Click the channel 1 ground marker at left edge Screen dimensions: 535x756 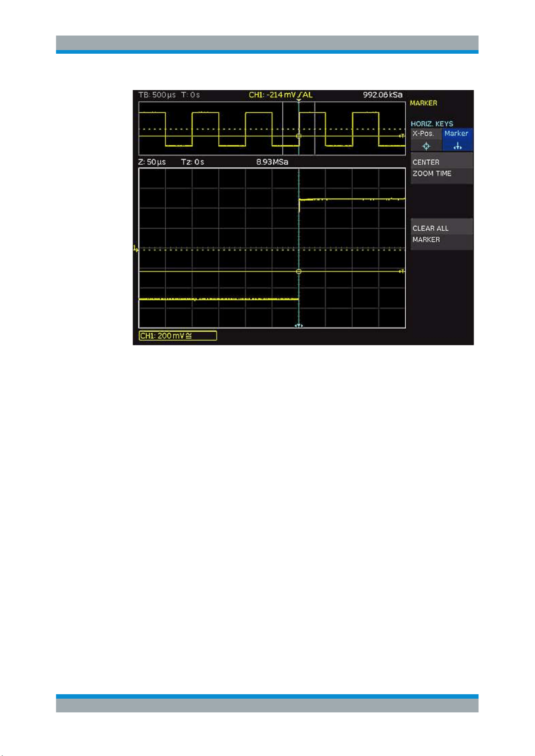(136, 248)
